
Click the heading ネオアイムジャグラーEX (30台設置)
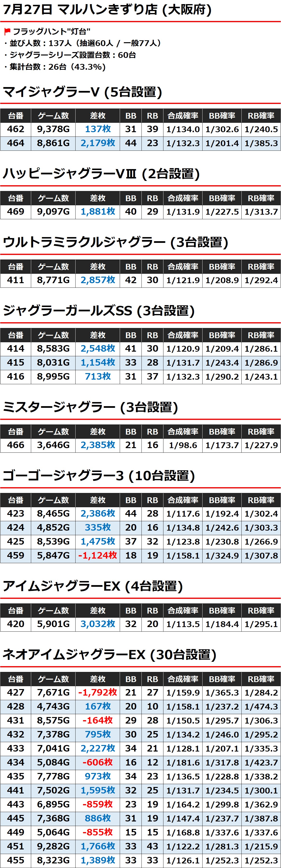(109, 655)
